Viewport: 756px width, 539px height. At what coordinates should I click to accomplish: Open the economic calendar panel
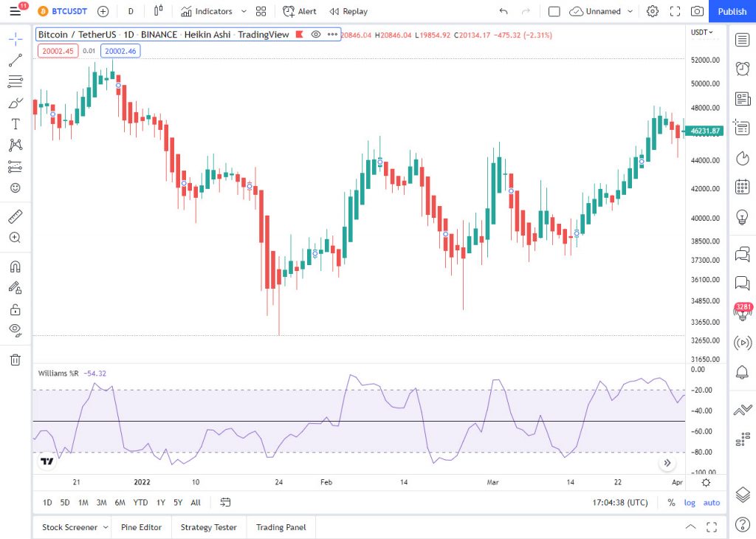click(743, 187)
